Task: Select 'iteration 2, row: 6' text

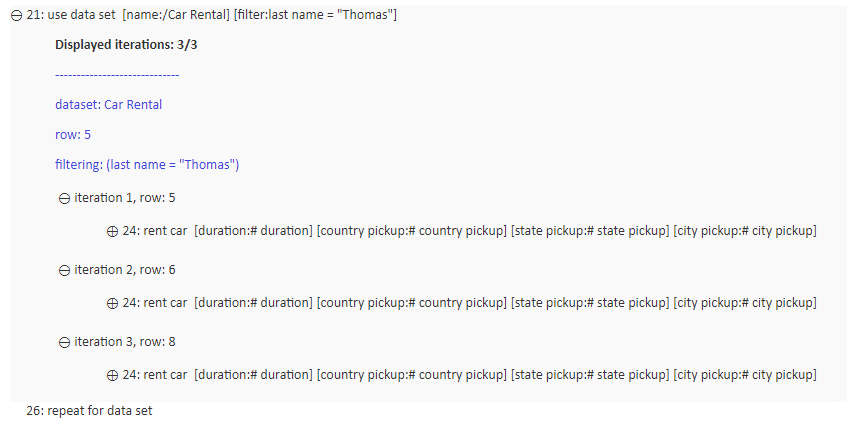Action: [125, 270]
